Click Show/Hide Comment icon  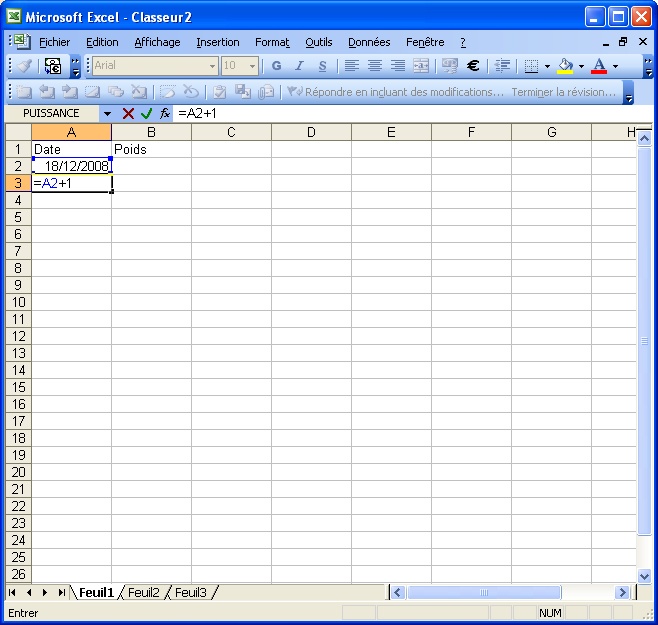93,92
